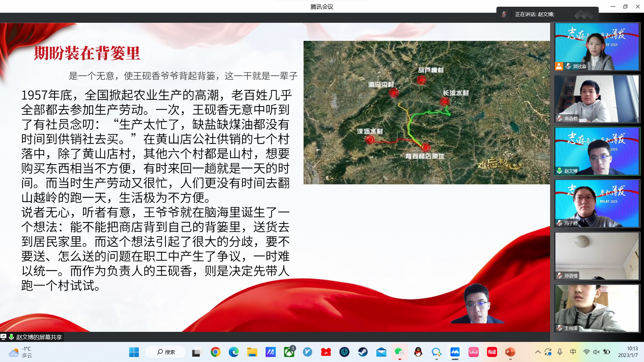
Task: Open Tencent Meeting icon in taskbar
Action: pos(455,352)
